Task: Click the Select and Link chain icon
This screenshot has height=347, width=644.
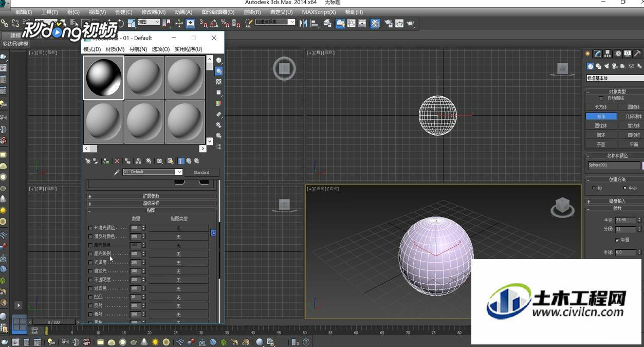Action: point(4,23)
